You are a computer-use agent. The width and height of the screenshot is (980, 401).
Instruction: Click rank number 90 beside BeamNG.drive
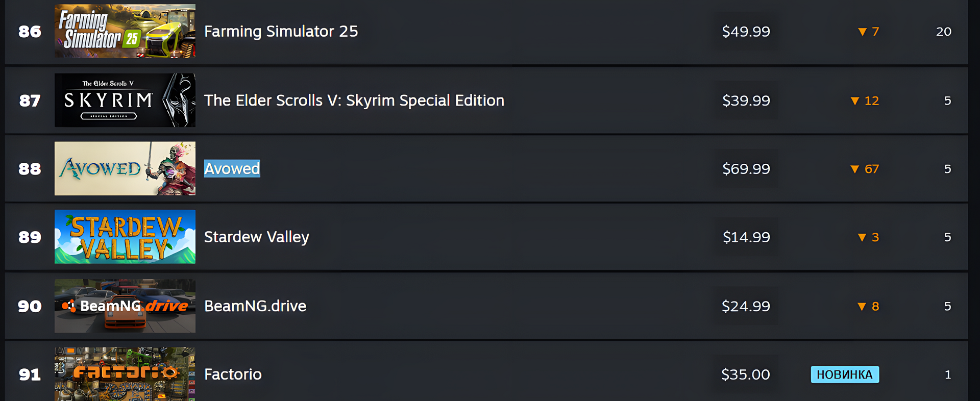(x=30, y=306)
